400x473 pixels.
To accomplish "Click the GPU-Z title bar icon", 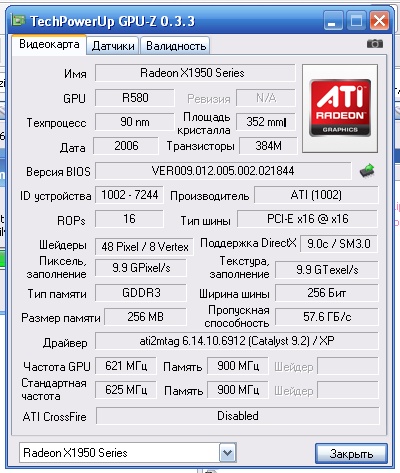I will [x=19, y=21].
